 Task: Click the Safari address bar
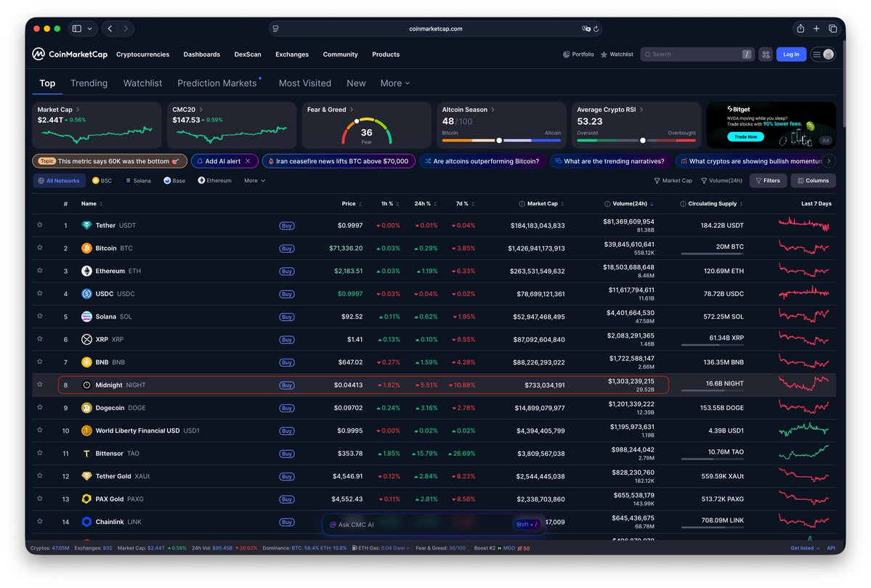point(436,29)
